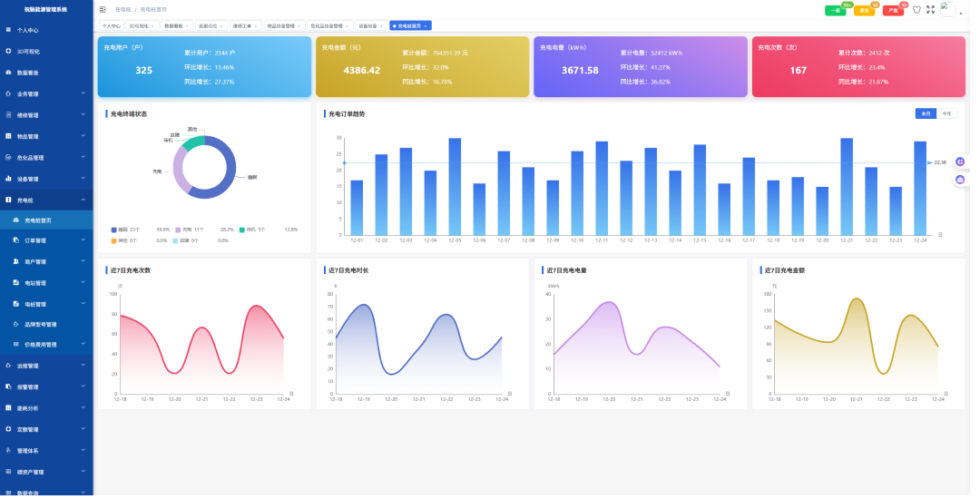The height and width of the screenshot is (499, 980).
Task: Switch to 设备信息 page tab
Action: pos(371,25)
